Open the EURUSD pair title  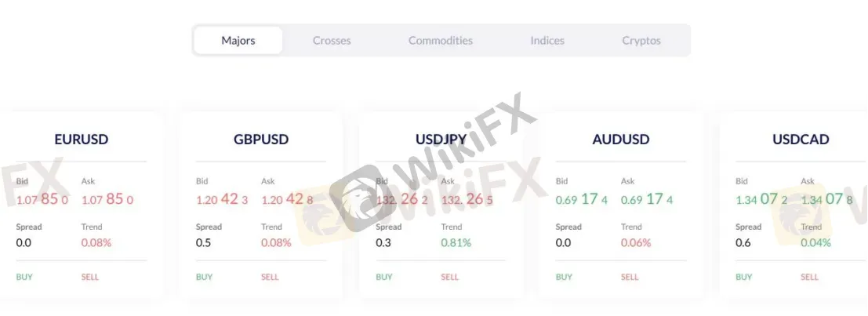[82, 140]
